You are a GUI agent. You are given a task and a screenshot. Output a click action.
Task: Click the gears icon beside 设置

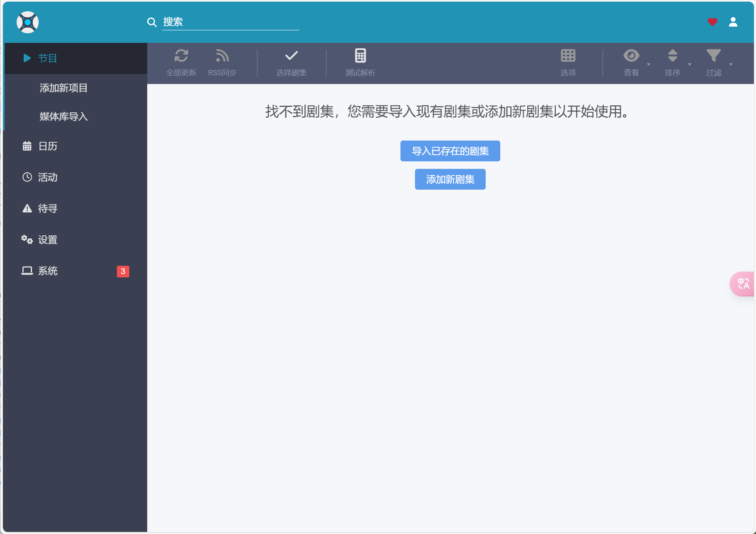coord(27,240)
